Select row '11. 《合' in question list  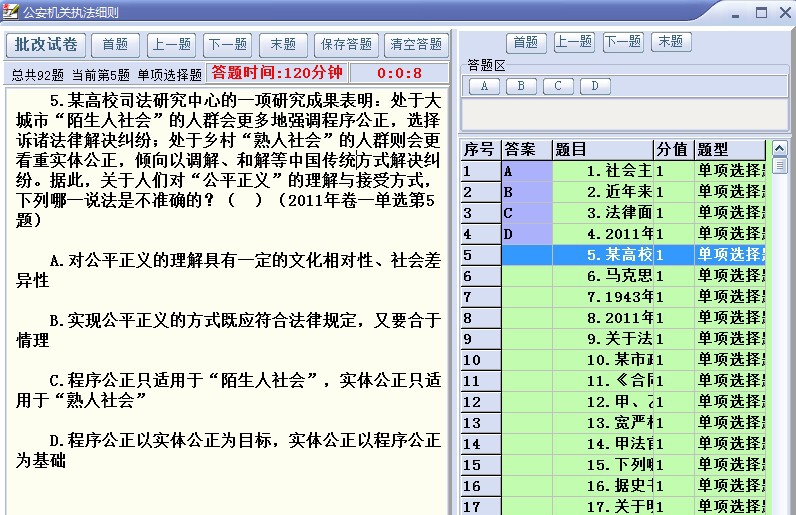pos(613,381)
